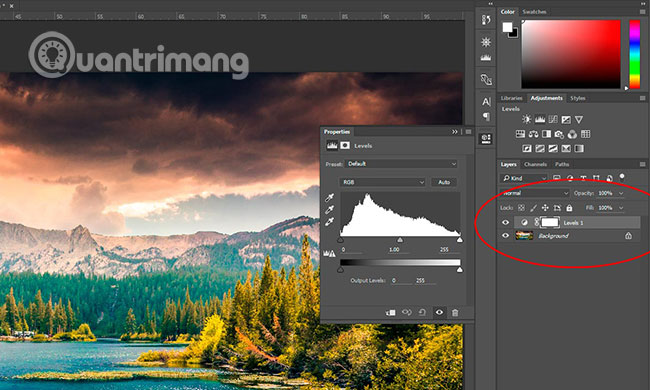
Task: Open the Clone Source panel icon
Action: click(x=486, y=79)
